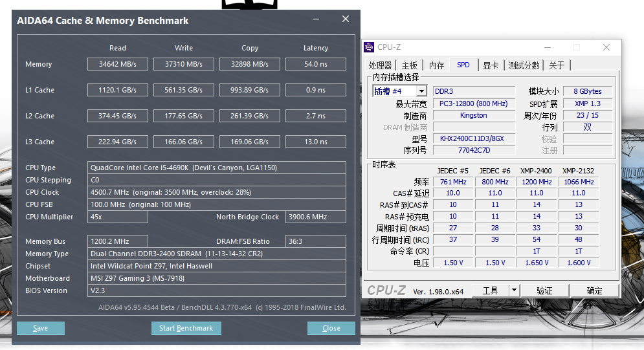Click the Memory Copy value 32898 MB/s

[x=250, y=64]
